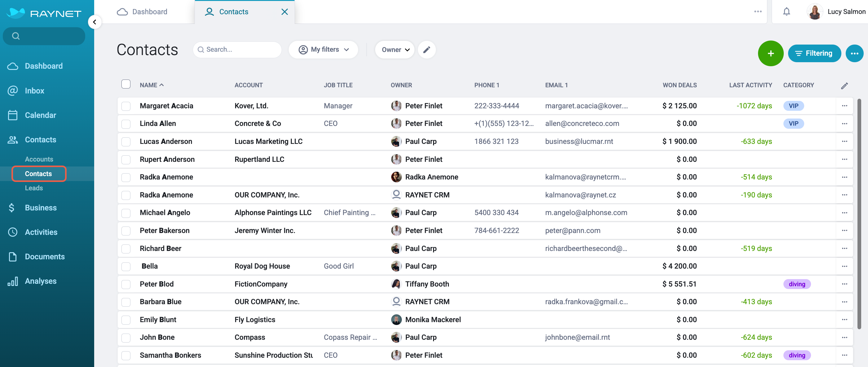
Task: Click the pencil edit button next to Owner
Action: coord(427,50)
